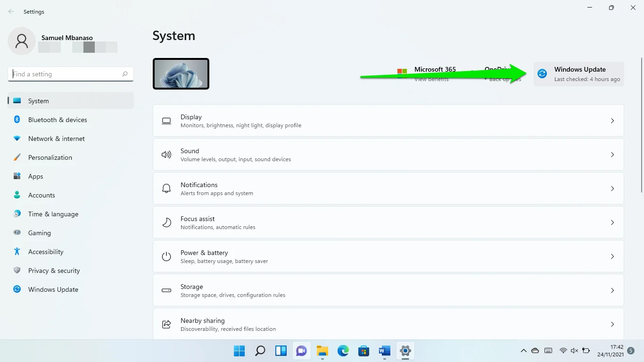Image resolution: width=644 pixels, height=362 pixels.
Task: Select Bluetooth & devices in sidebar
Action: (71, 120)
